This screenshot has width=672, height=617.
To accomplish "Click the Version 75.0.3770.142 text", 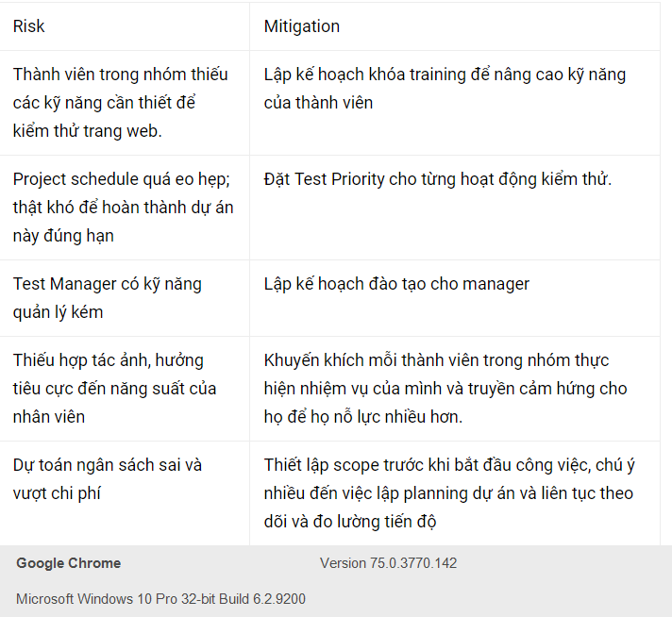I will [388, 563].
